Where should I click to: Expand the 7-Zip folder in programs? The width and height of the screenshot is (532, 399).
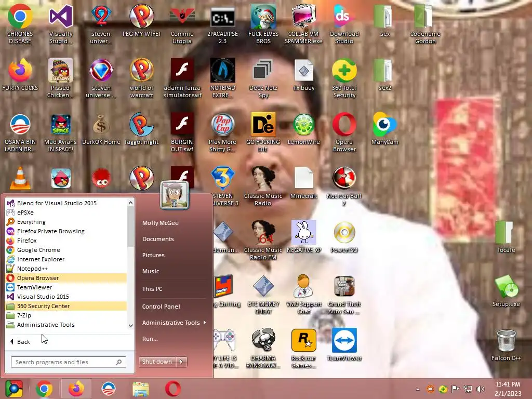pos(66,315)
